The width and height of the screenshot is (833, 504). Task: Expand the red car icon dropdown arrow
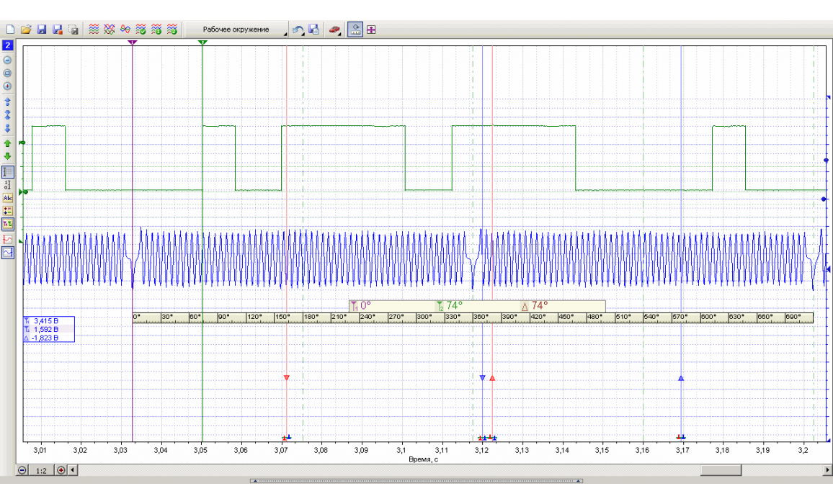[340, 33]
